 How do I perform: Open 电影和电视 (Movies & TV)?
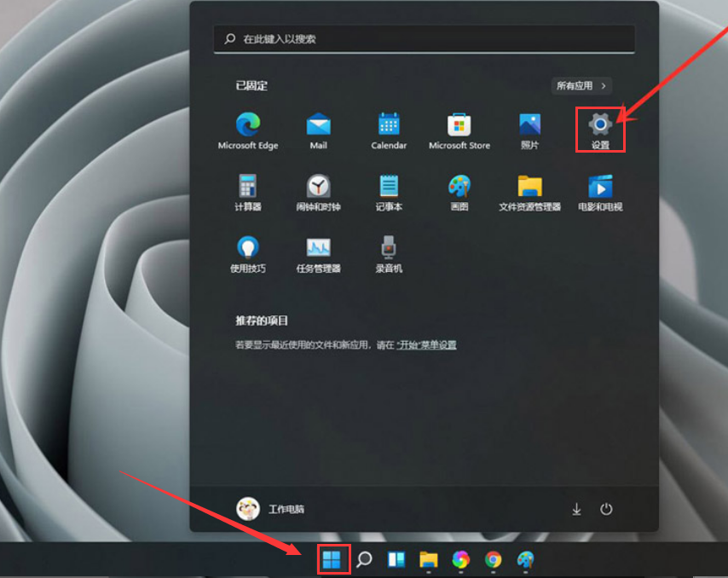click(x=599, y=188)
